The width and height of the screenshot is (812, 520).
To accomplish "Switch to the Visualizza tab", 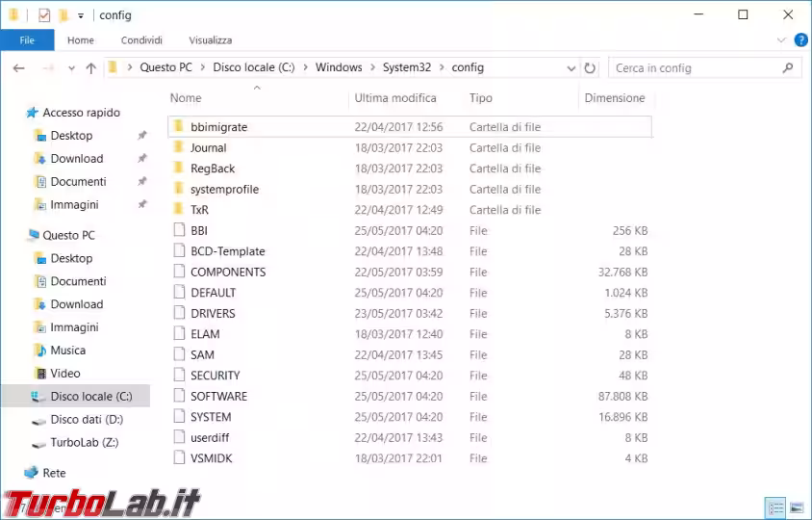I will pyautogui.click(x=210, y=40).
